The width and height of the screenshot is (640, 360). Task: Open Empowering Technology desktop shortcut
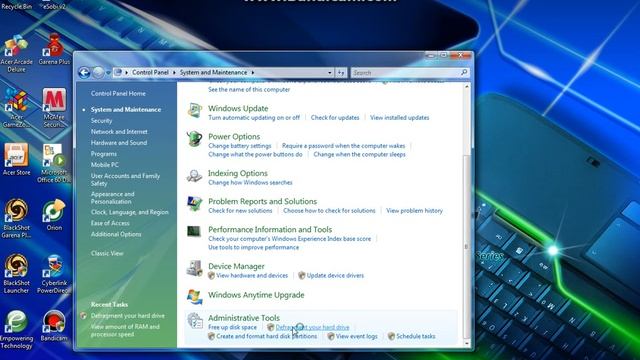16,329
